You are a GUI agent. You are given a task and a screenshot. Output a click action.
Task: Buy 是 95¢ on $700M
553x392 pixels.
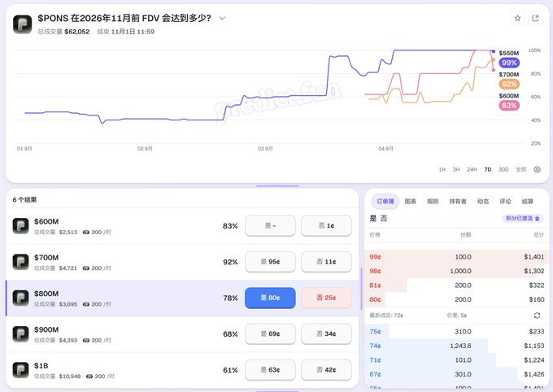click(270, 261)
